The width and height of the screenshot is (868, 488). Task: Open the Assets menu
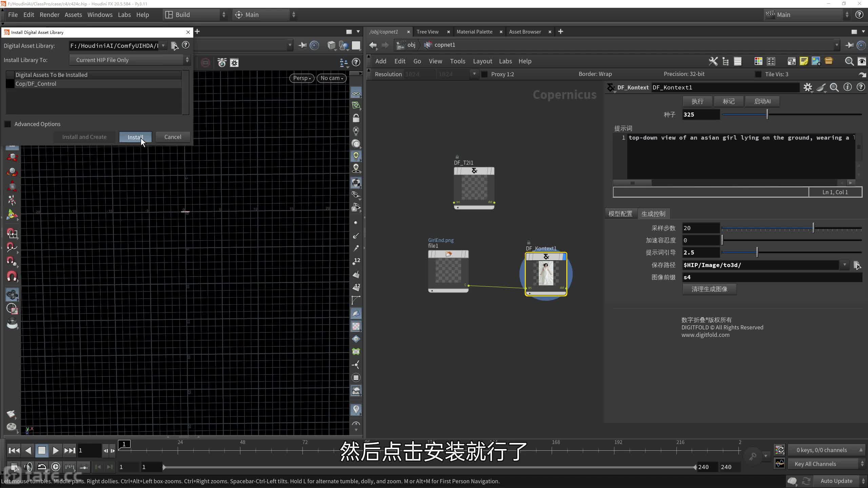pyautogui.click(x=73, y=15)
